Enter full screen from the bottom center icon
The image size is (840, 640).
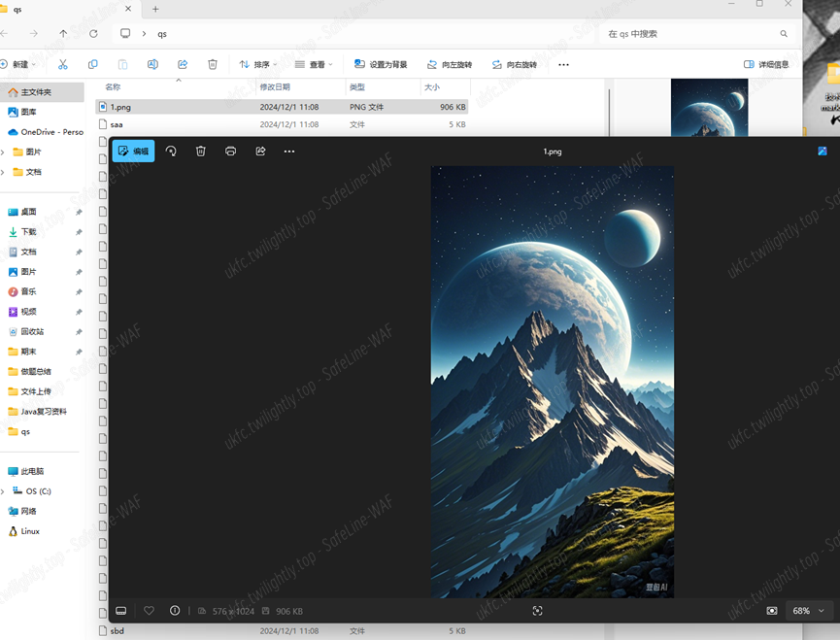[x=537, y=611]
